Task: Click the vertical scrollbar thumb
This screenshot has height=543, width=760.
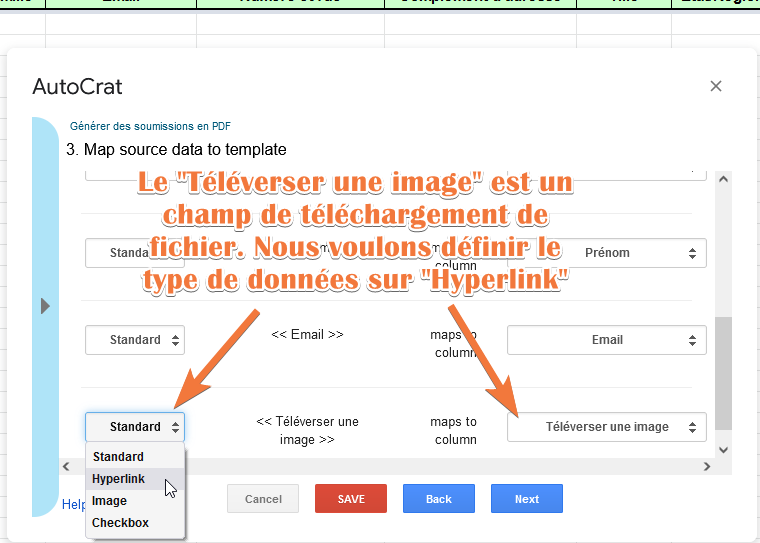Action: 723,373
